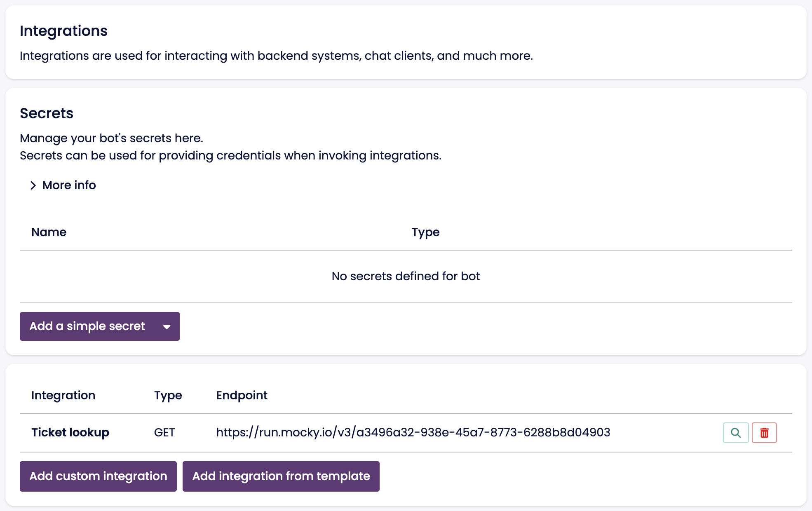Click the No secrets defined for bot message
Image resolution: width=812 pixels, height=511 pixels.
click(406, 276)
